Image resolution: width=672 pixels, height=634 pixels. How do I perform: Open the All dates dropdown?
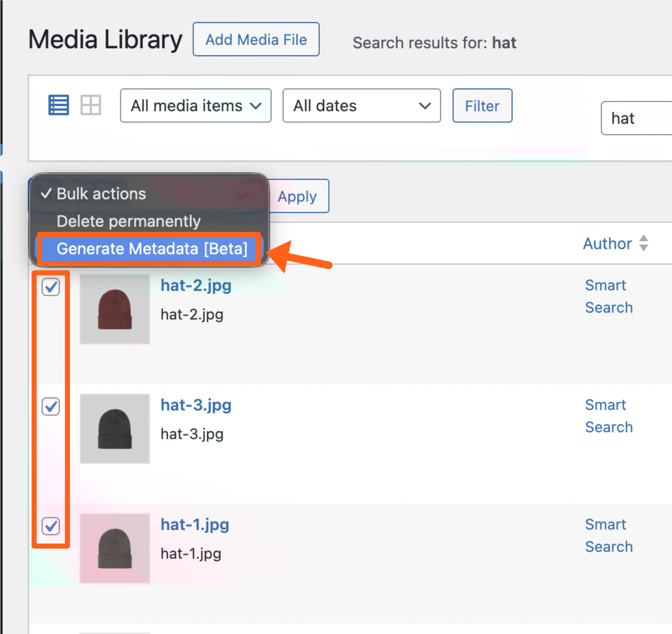click(361, 106)
